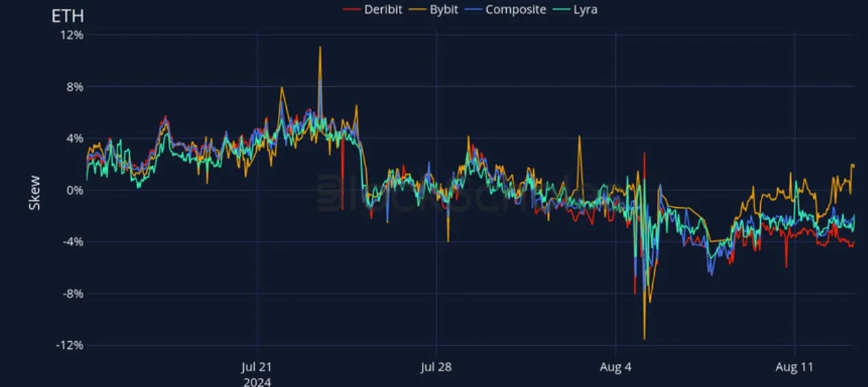Viewport: 868px width, 387px height.
Task: Click the Jul 21 x-axis date label
Action: [257, 368]
